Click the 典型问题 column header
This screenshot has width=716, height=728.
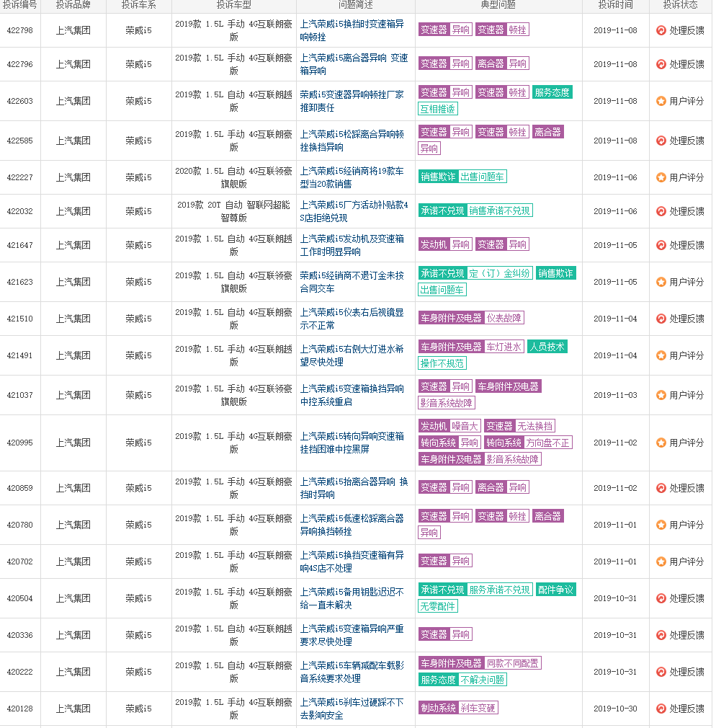click(x=498, y=4)
